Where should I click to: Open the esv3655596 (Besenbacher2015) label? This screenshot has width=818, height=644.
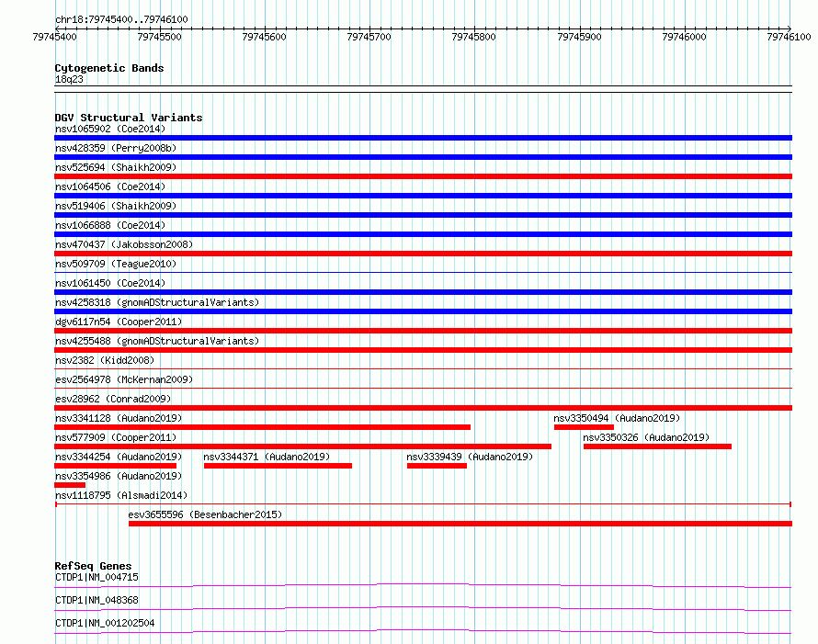[205, 514]
